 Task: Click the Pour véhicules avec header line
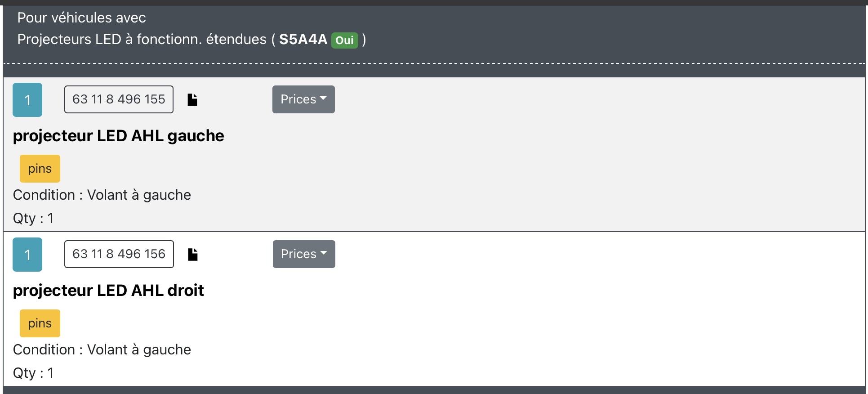(81, 18)
